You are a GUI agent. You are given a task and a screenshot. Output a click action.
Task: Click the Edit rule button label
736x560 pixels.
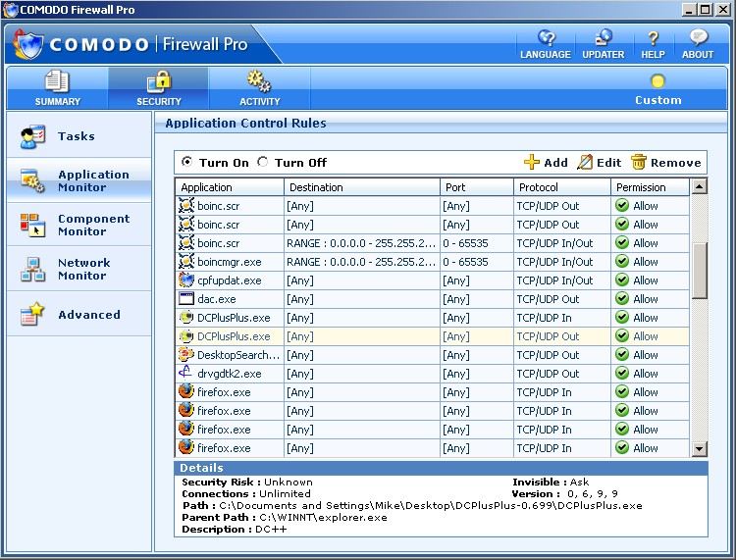[608, 163]
